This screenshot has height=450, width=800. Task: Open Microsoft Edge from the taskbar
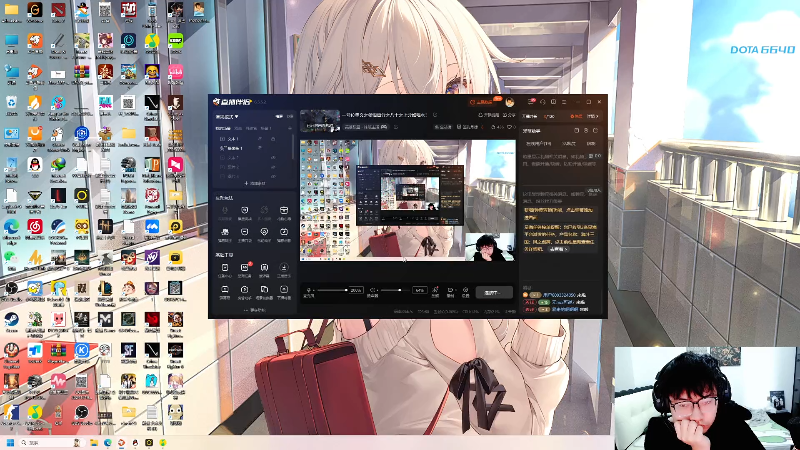coord(108,442)
